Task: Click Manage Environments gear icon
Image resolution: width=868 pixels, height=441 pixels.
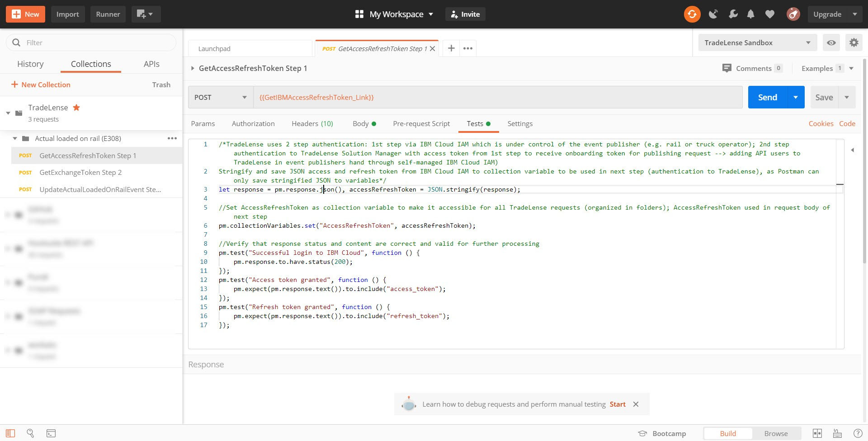Action: [854, 43]
